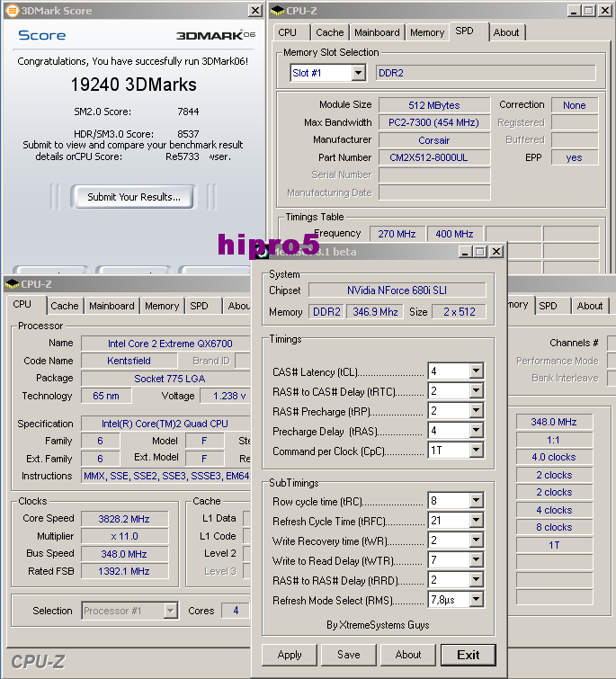Expand RAS# to CAS# Delay (tRTC) dropdown
The width and height of the screenshot is (616, 679).
pyautogui.click(x=477, y=391)
